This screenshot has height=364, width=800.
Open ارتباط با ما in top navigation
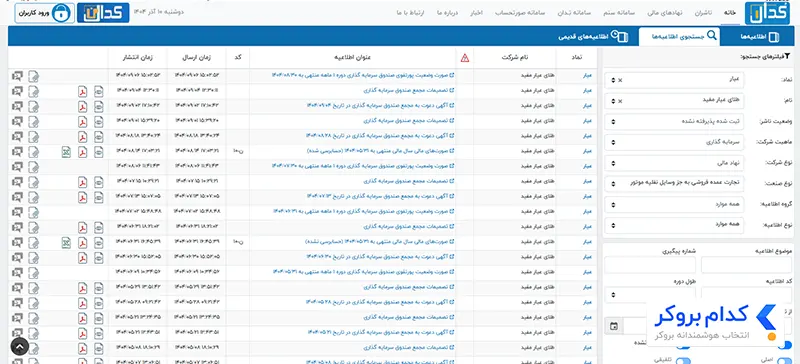[x=409, y=12]
